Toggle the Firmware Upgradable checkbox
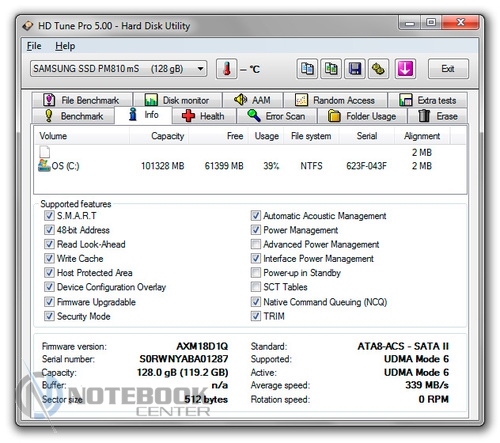Screen dimensions: 500x443 (49, 302)
